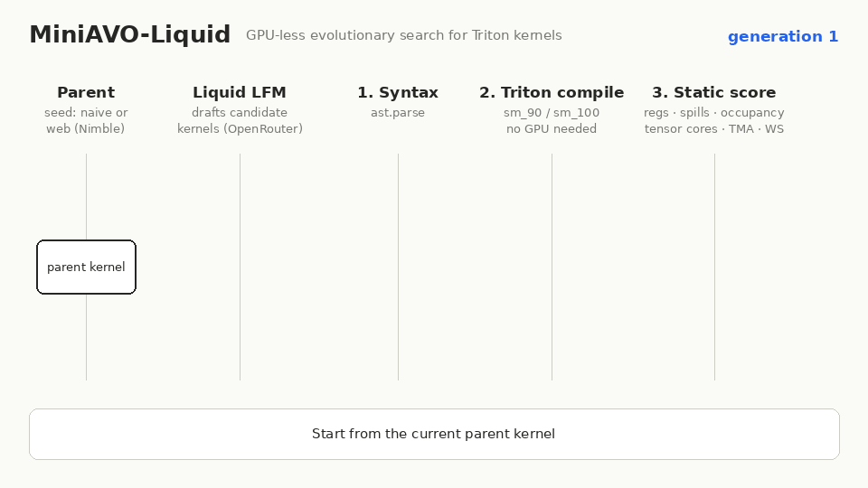Click the kernels (OpenRouter) subtitle line
The height and width of the screenshot is (488, 868).
(x=240, y=129)
